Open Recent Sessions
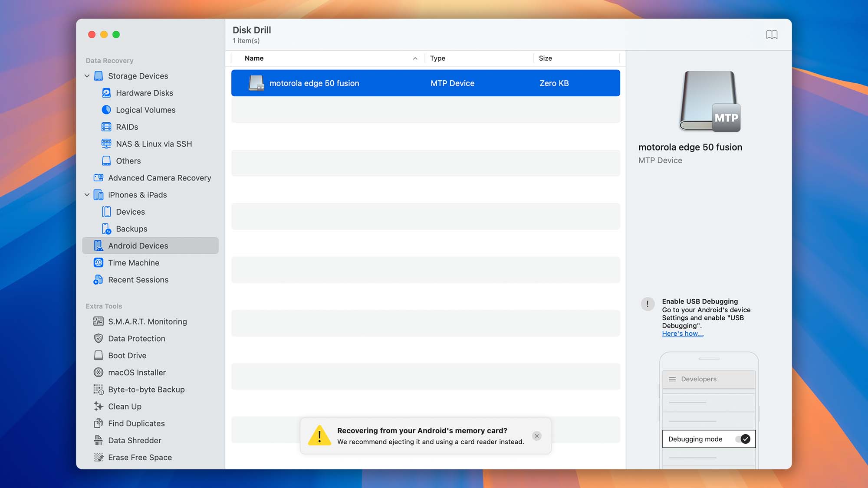 (150, 280)
